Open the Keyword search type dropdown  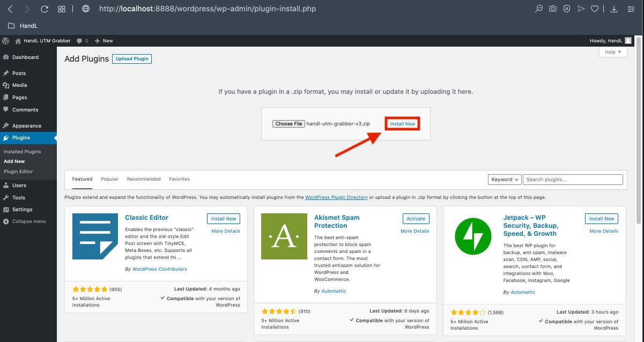click(505, 180)
